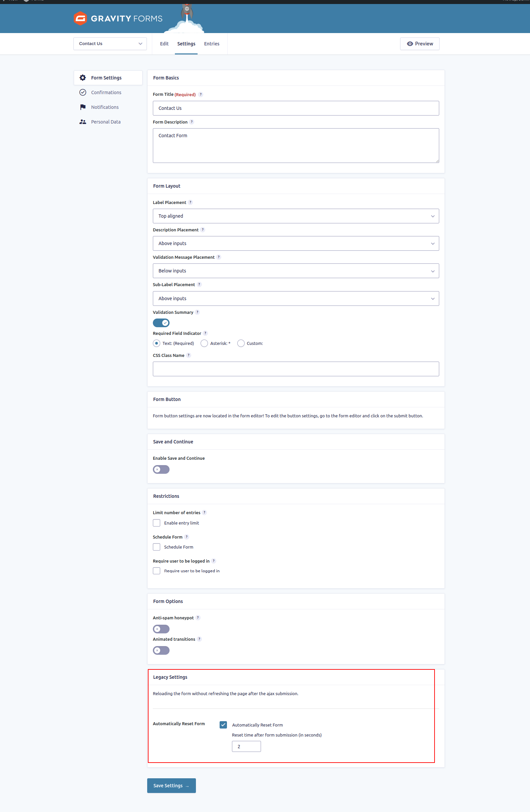
Task: Click the Personal Data people icon
Action: [x=82, y=122]
